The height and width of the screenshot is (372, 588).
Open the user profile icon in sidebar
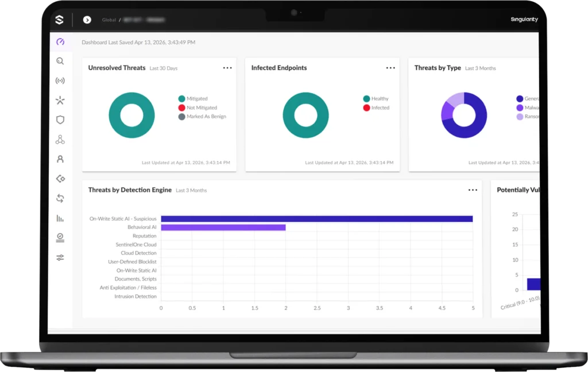[x=60, y=159]
